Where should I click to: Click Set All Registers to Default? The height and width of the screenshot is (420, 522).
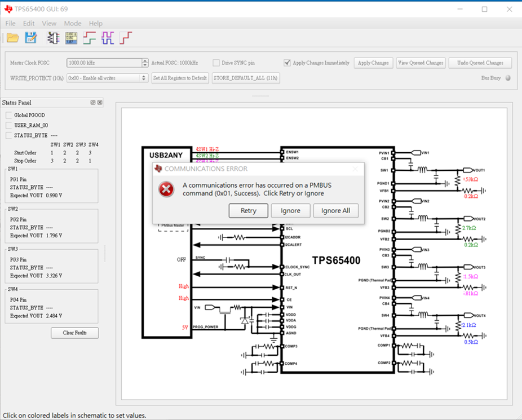click(180, 78)
